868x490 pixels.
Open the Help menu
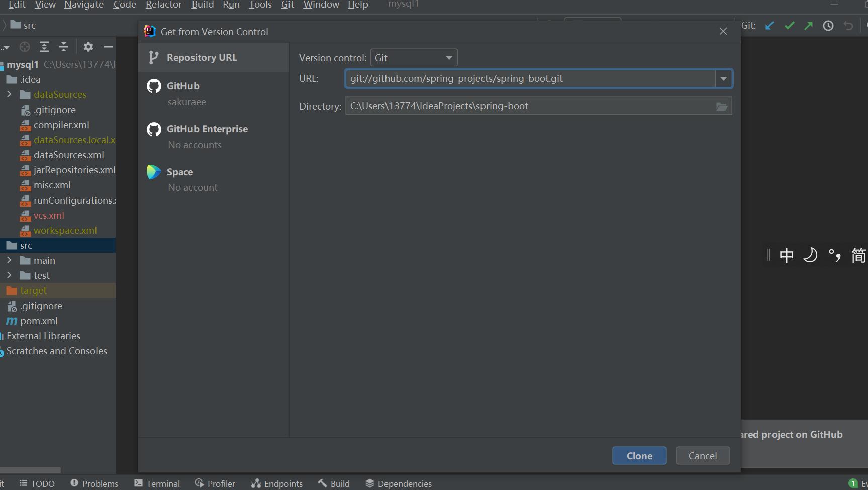click(x=358, y=5)
